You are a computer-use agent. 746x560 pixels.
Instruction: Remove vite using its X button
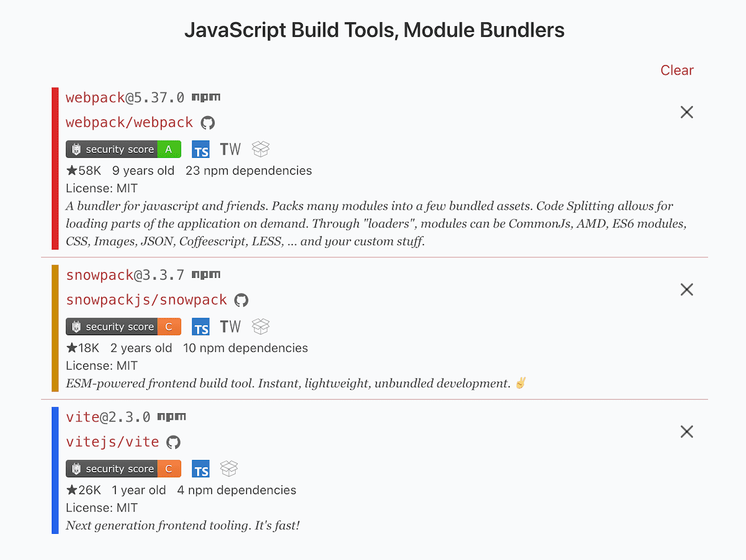686,432
